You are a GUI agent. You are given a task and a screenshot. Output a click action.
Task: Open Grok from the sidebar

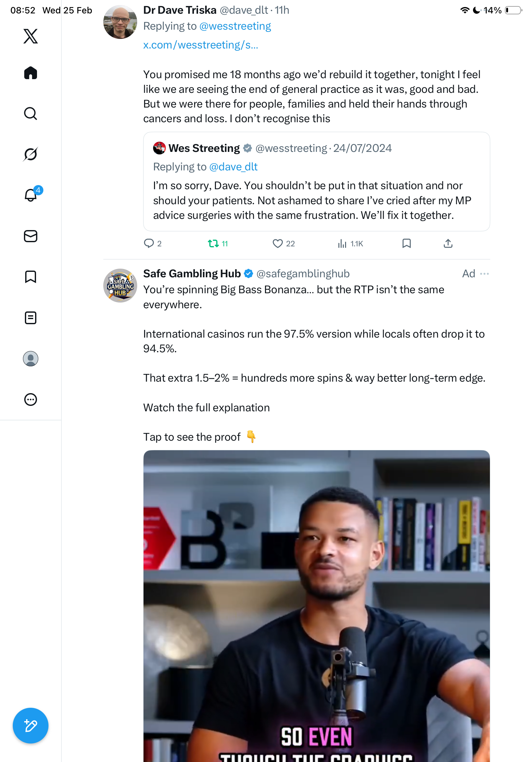pos(31,154)
